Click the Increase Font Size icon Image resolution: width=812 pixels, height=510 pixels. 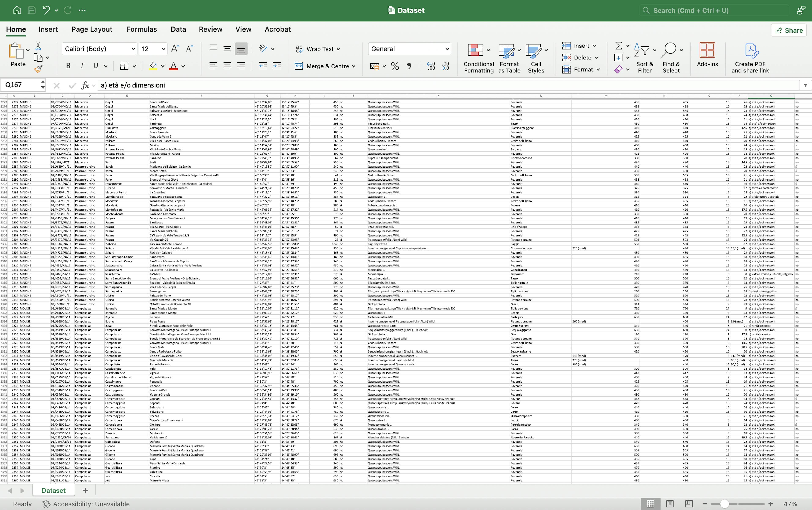click(x=175, y=49)
